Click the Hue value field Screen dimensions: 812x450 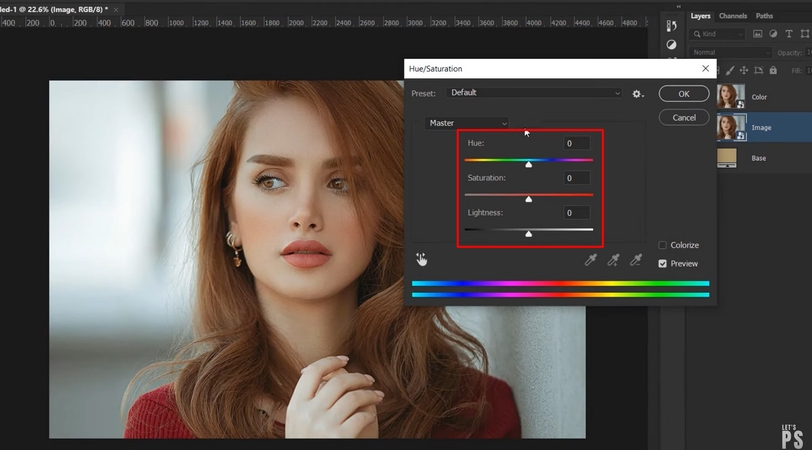coord(577,143)
